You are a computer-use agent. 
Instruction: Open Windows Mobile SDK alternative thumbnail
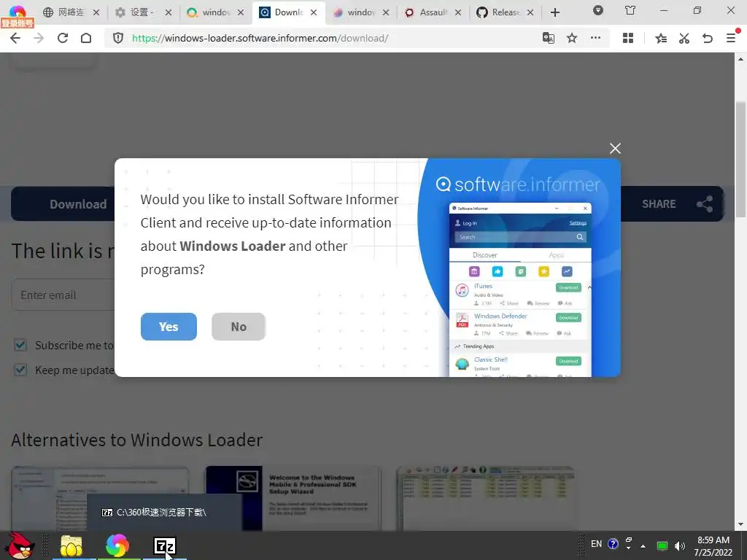pyautogui.click(x=293, y=498)
